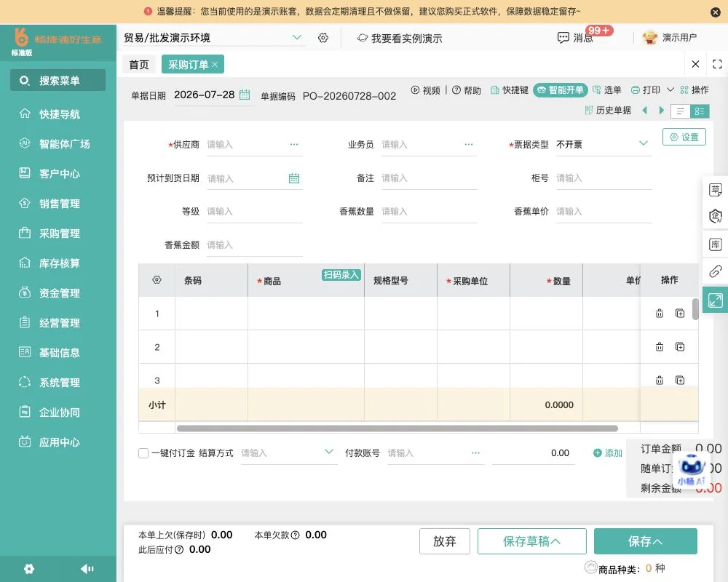Open 客户中心 in sidebar
Image resolution: width=728 pixels, height=582 pixels.
[x=58, y=174]
